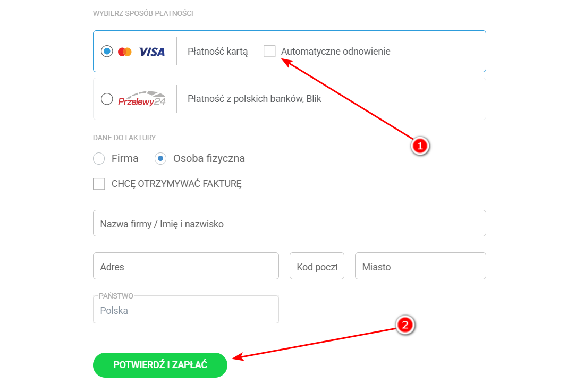Click the red annotation marker 1
Viewport: 584px width, 392px height.
coord(420,146)
